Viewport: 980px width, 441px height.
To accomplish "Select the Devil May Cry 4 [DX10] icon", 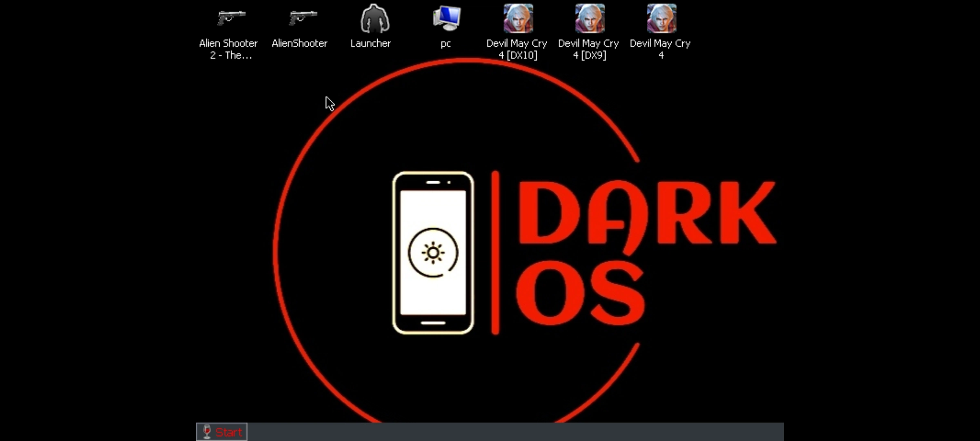I will (x=518, y=18).
